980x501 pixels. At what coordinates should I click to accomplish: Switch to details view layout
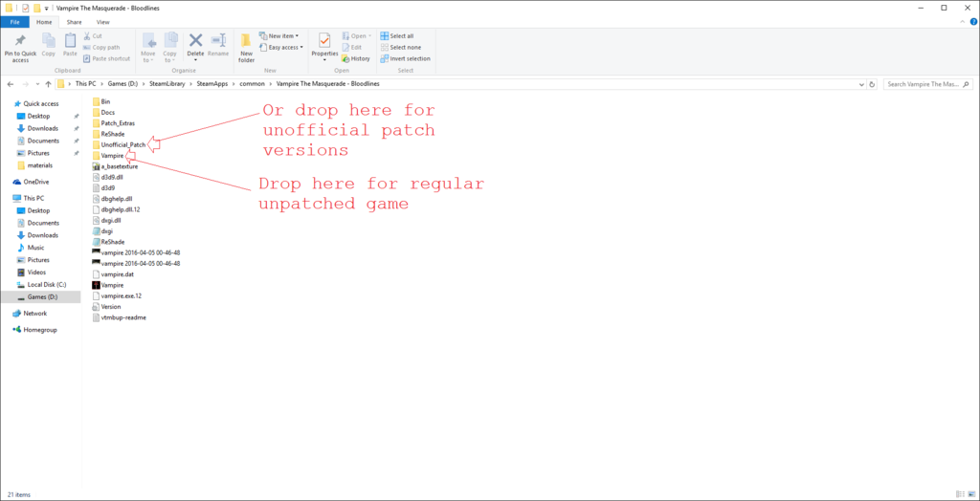959,494
